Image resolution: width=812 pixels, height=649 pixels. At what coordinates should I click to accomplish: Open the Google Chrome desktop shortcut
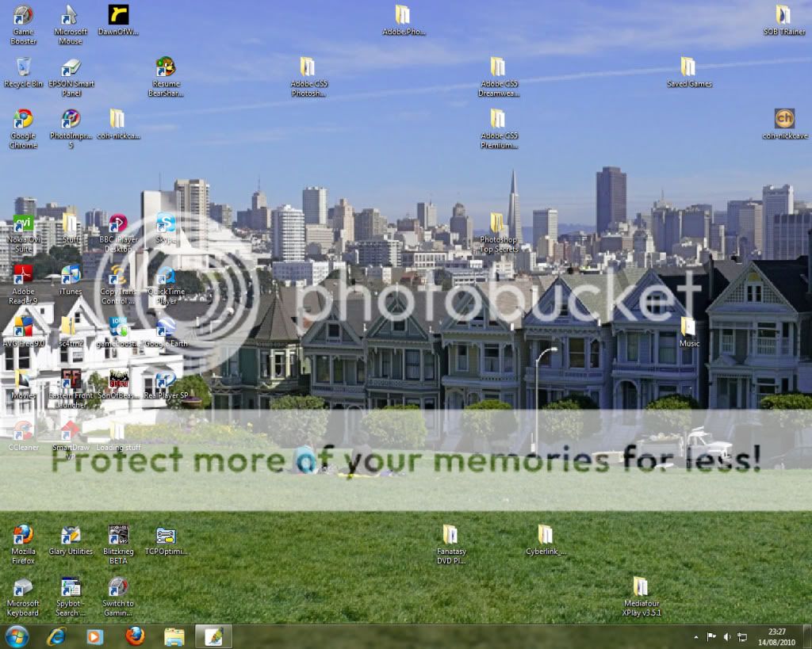[x=23, y=120]
